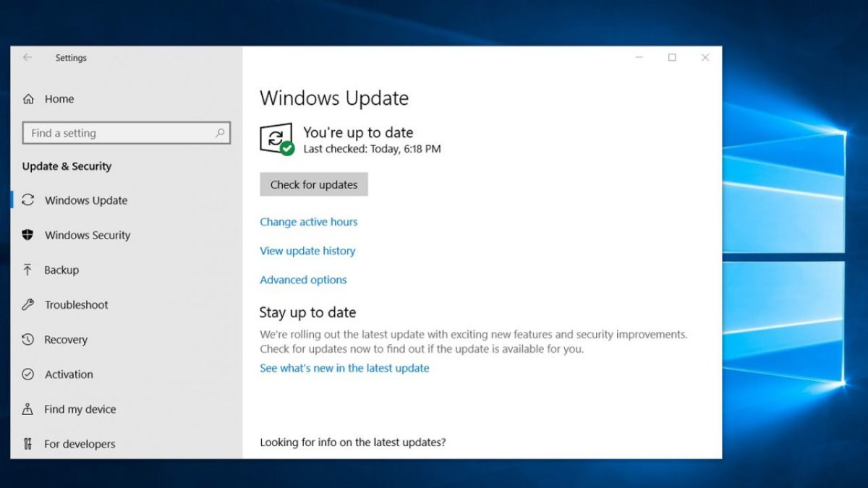The image size is (868, 488).
Task: Click the Home house icon
Action: point(28,99)
